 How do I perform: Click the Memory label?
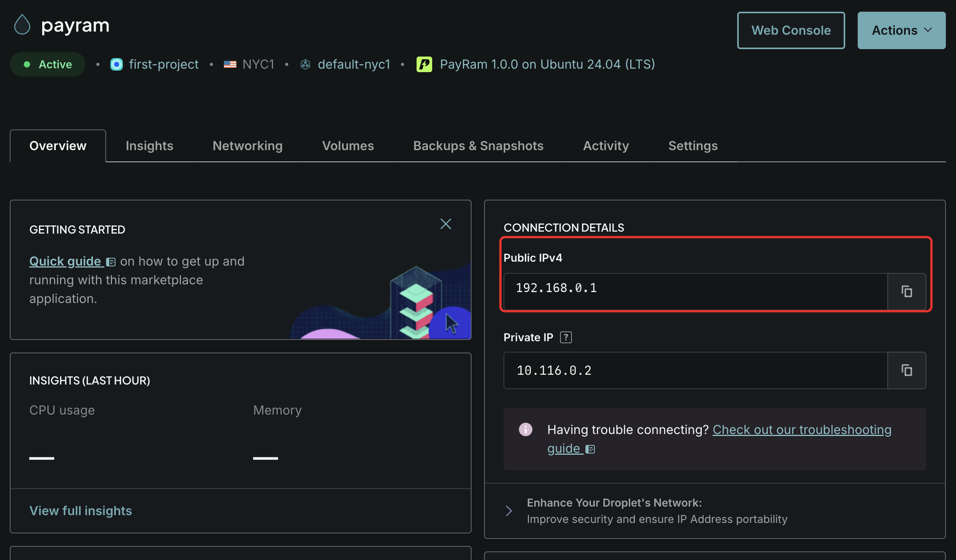[x=277, y=410]
